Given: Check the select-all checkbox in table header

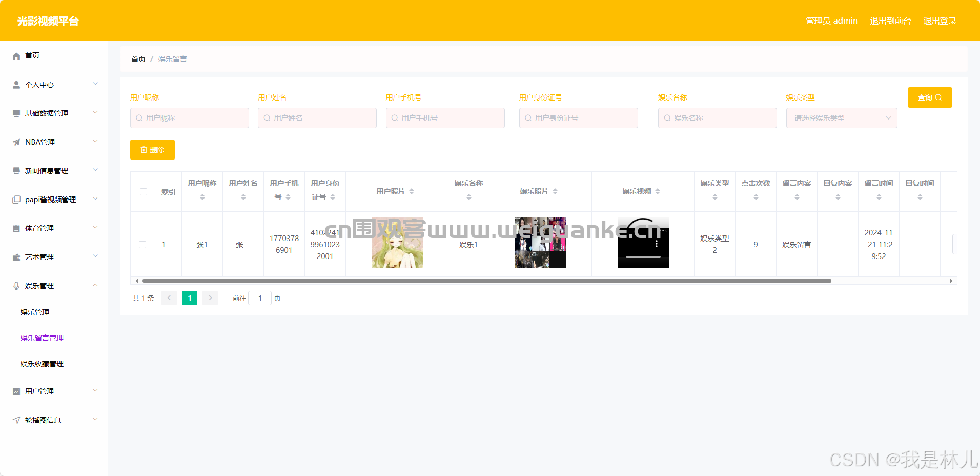Looking at the screenshot, I should tap(144, 192).
